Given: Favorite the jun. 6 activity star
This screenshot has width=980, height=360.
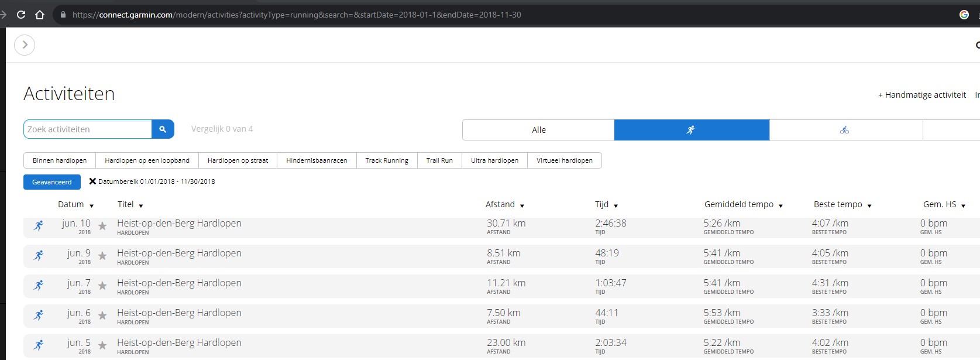Looking at the screenshot, I should (x=102, y=316).
